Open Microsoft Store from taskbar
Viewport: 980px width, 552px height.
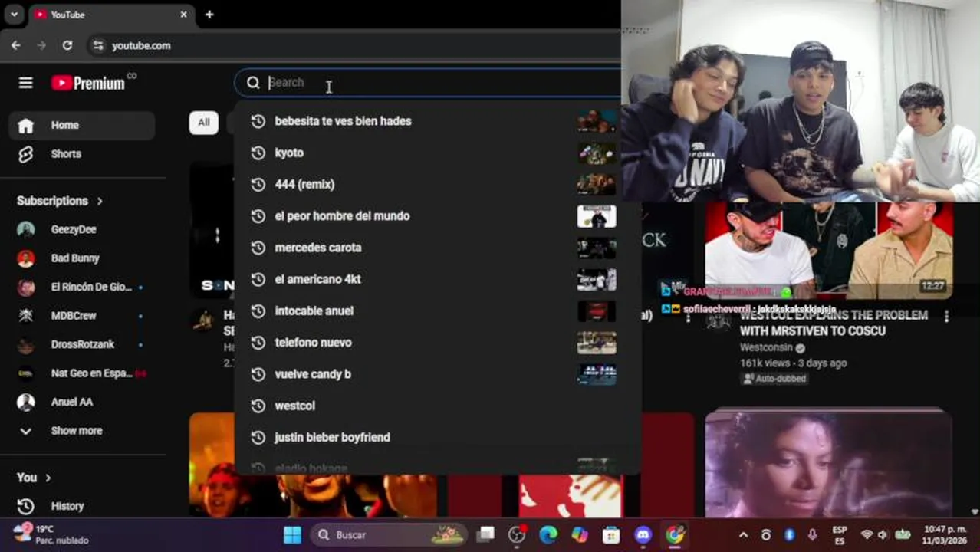[611, 535]
